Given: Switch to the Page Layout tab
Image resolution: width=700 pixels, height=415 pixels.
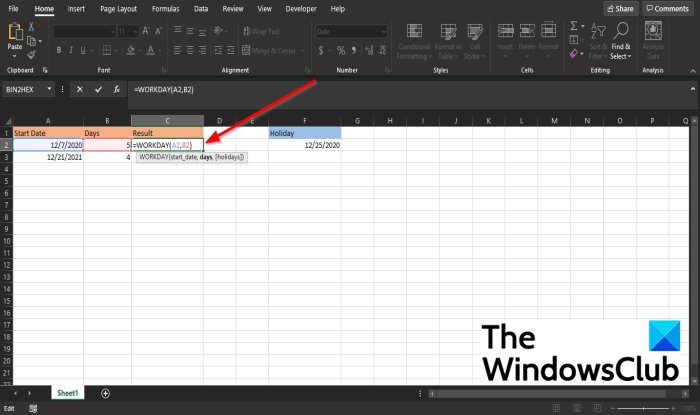Looking at the screenshot, I should [119, 9].
